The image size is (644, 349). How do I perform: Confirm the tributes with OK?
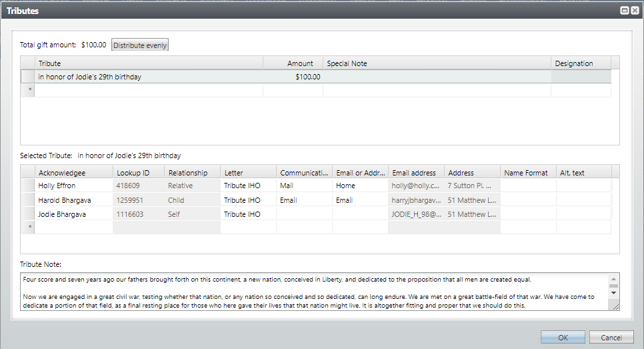pos(563,338)
